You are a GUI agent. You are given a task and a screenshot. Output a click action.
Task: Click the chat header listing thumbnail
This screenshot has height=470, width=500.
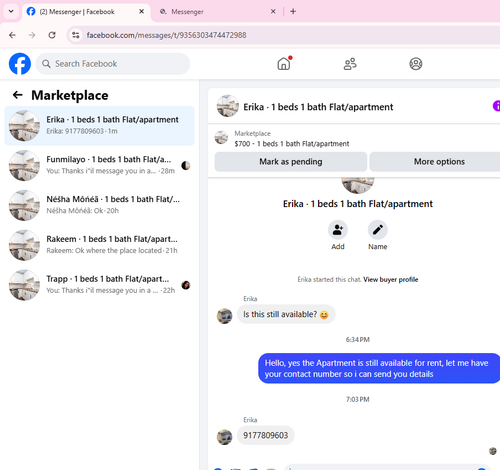pos(228,106)
